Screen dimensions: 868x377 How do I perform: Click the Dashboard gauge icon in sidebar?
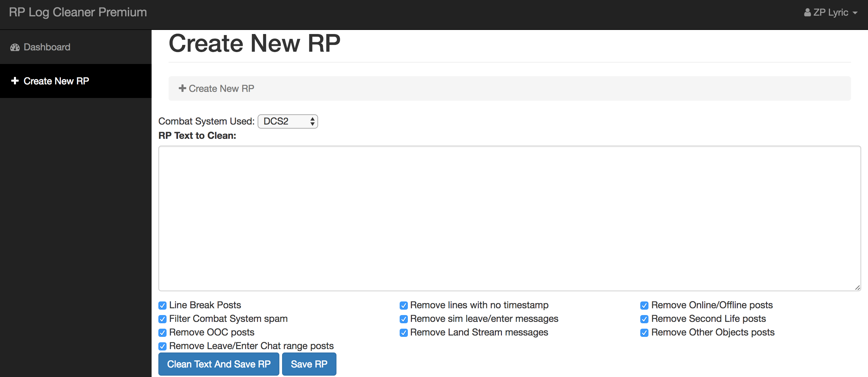click(15, 47)
